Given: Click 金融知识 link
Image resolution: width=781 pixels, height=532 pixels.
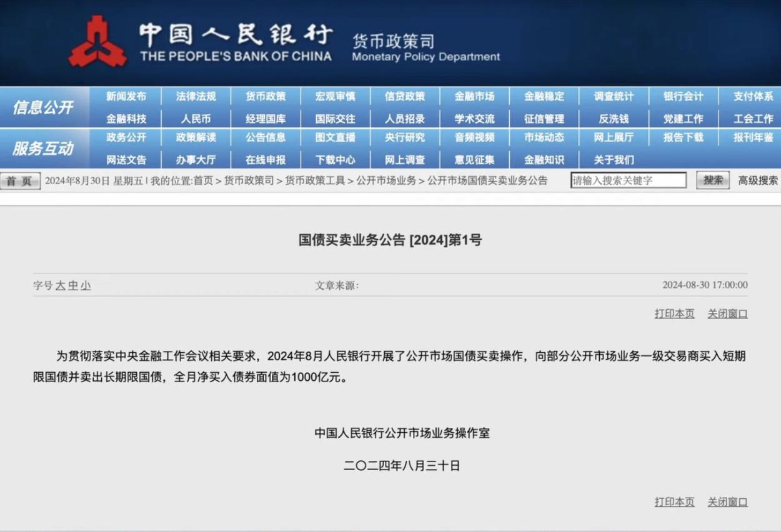Looking at the screenshot, I should pos(544,160).
